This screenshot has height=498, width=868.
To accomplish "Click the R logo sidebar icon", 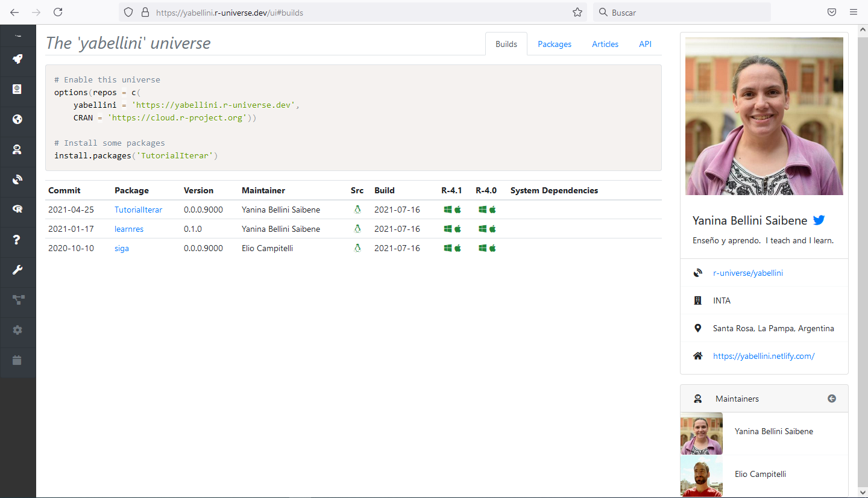I will 17,209.
